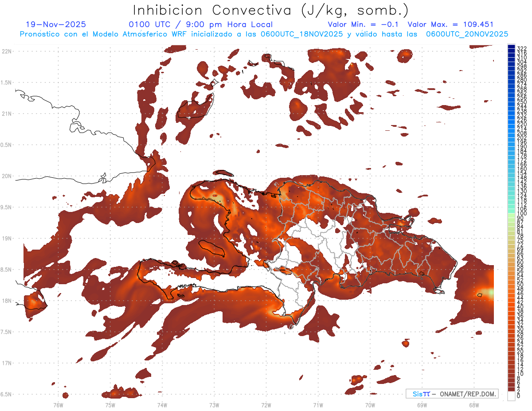Click "0100 UTC / 9:00 pm Hora Local"
Image resolution: width=532 pixels, height=411 pixels.
(x=200, y=24)
